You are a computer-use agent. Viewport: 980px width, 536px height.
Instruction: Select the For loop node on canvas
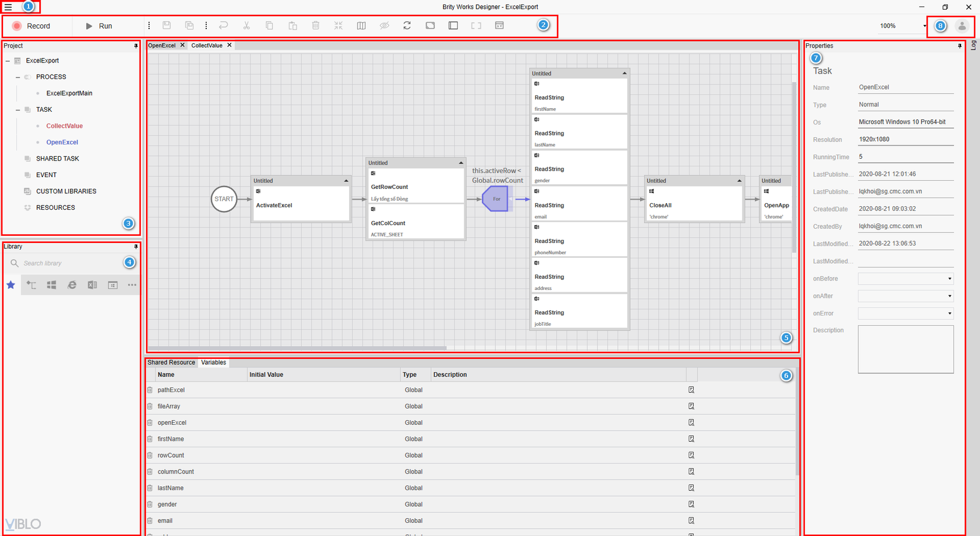[x=495, y=198]
